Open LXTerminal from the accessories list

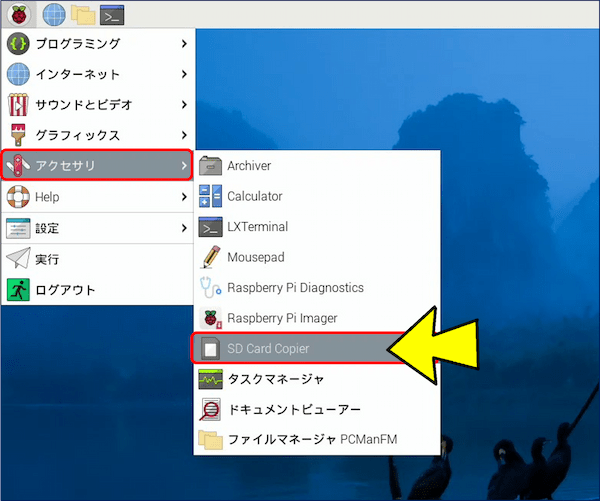click(257, 227)
